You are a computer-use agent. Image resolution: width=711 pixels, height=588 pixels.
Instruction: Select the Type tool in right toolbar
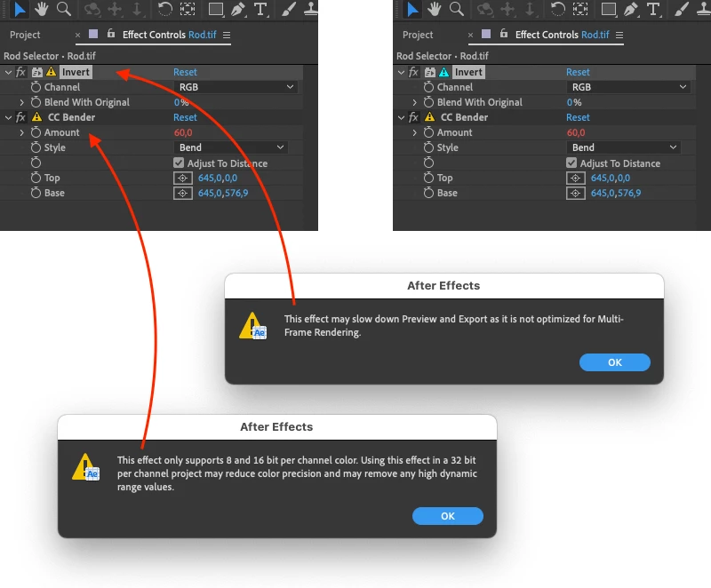[653, 9]
